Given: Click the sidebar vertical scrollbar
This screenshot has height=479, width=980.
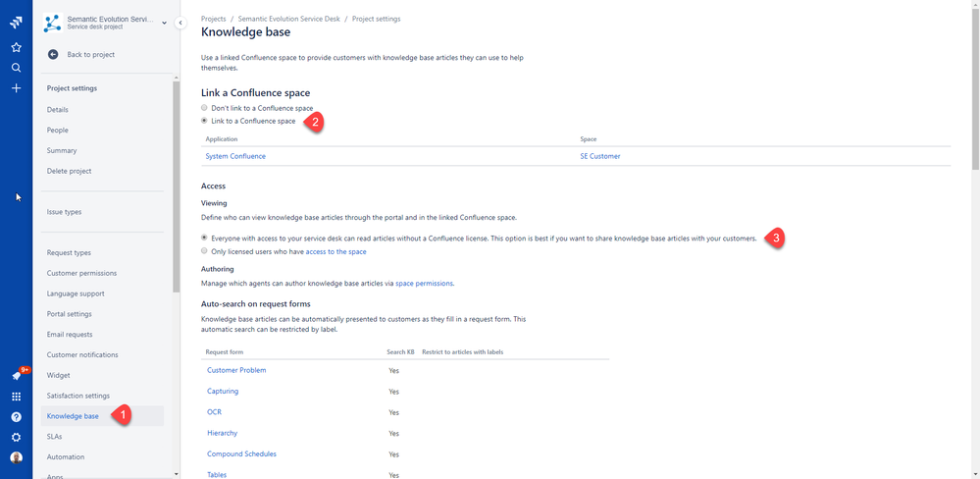Looking at the screenshot, I should click(177, 186).
